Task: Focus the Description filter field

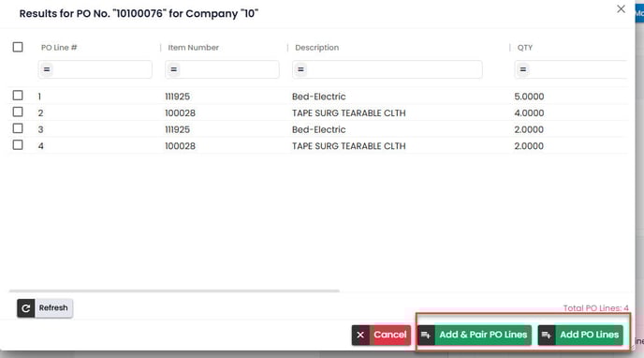Action: coord(388,69)
